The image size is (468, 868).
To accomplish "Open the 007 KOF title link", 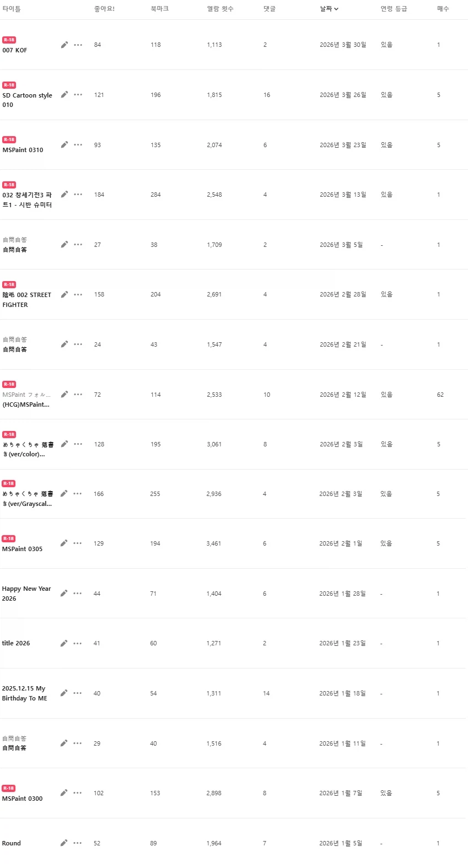I will tap(15, 50).
